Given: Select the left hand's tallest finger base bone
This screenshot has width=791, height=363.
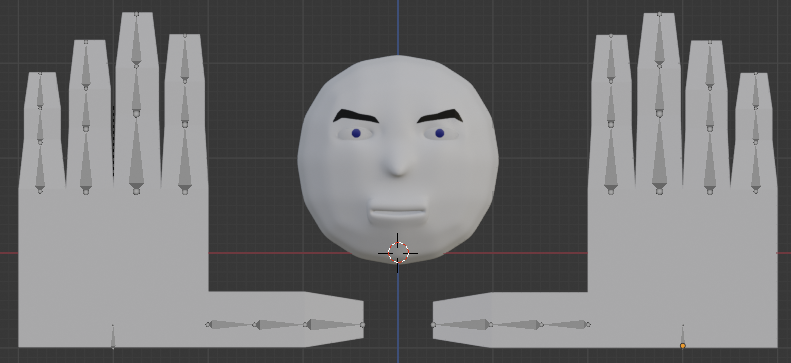Looking at the screenshot, I should [x=136, y=153].
